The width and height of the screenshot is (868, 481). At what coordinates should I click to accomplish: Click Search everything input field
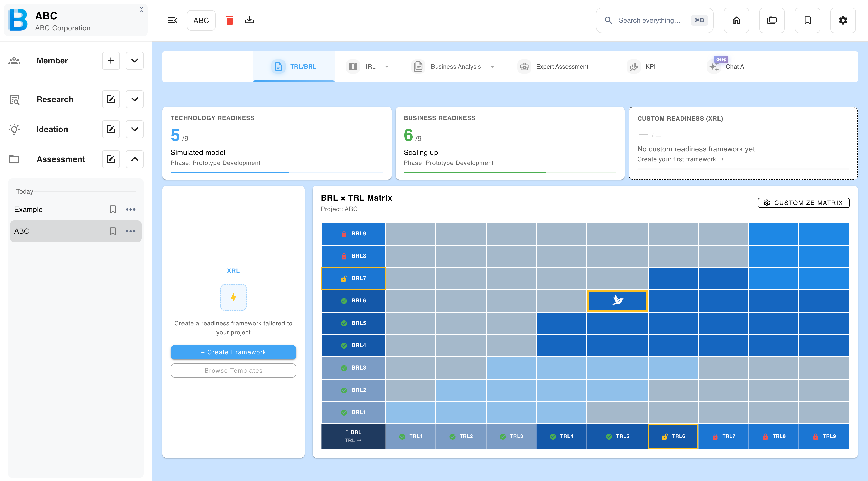[654, 20]
